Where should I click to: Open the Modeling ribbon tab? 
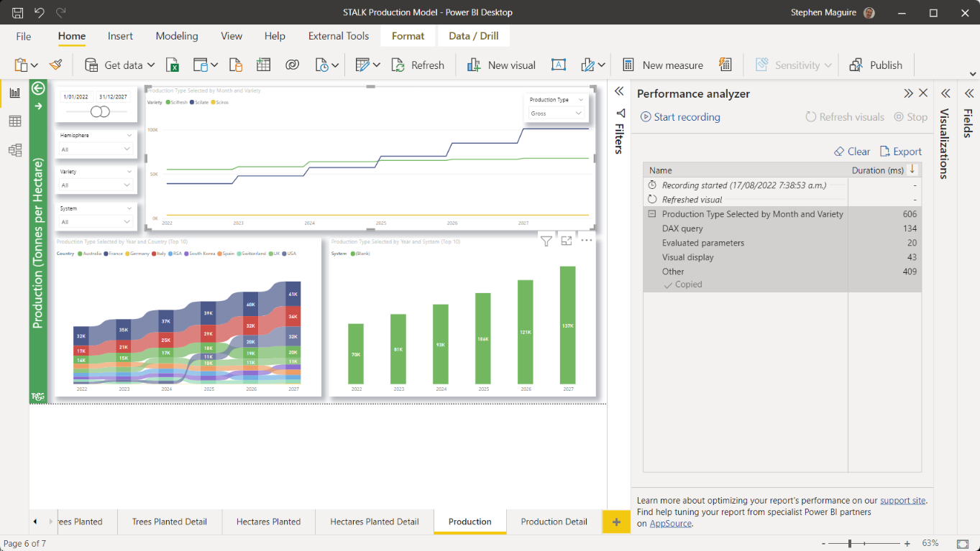[x=177, y=36]
